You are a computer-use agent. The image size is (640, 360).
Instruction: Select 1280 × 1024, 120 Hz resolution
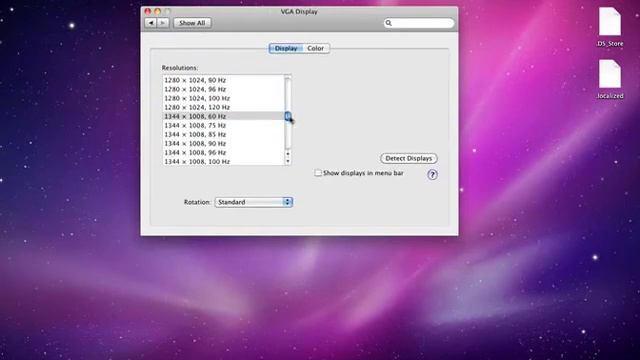(x=224, y=107)
